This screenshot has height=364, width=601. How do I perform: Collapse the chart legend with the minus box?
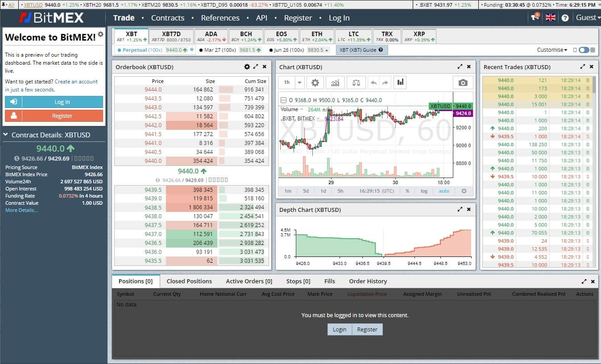tap(284, 100)
